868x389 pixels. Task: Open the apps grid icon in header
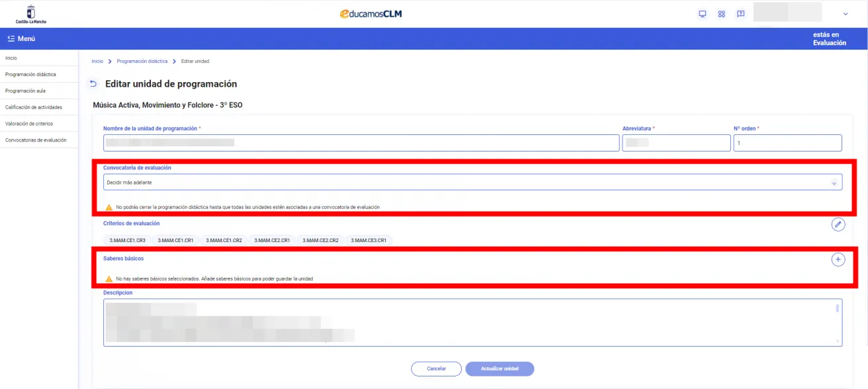point(722,14)
